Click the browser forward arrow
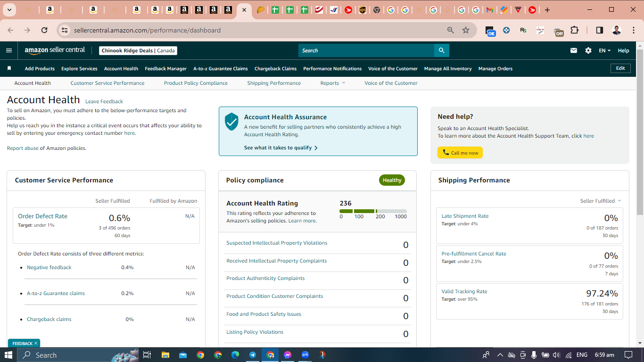The height and width of the screenshot is (362, 644). 27,30
